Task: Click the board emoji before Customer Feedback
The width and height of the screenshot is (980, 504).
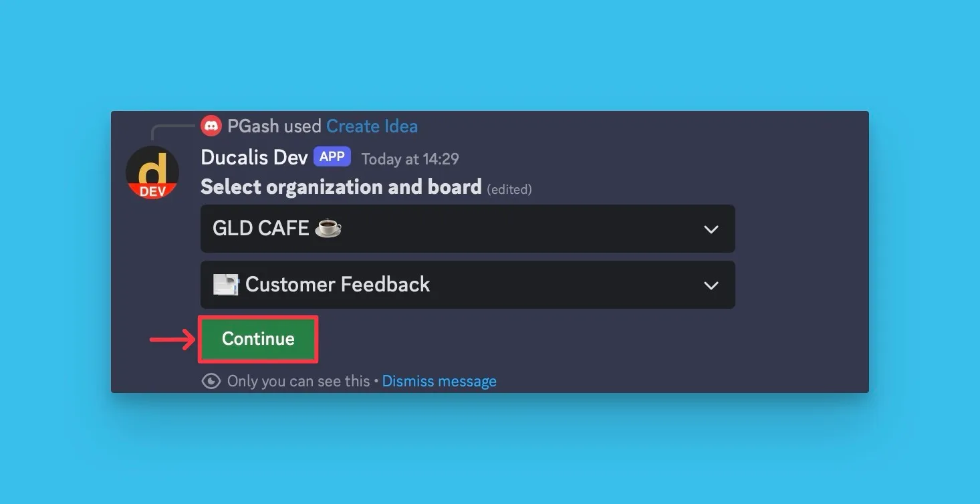Action: point(226,285)
